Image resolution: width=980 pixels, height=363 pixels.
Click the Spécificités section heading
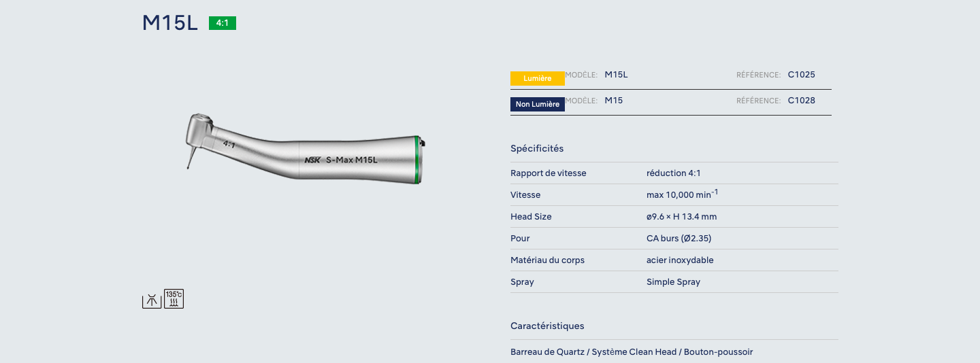pos(537,148)
